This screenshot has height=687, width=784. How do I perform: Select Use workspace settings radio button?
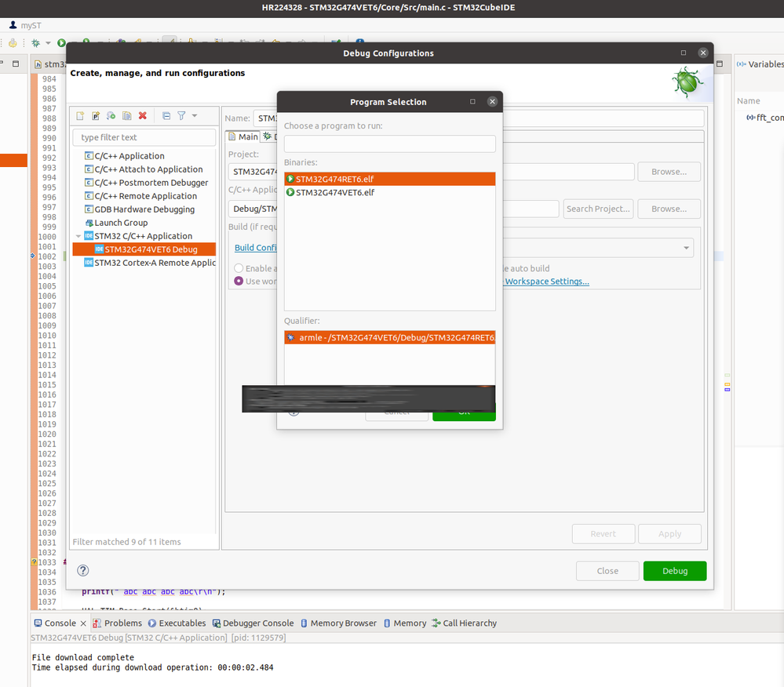(x=239, y=282)
